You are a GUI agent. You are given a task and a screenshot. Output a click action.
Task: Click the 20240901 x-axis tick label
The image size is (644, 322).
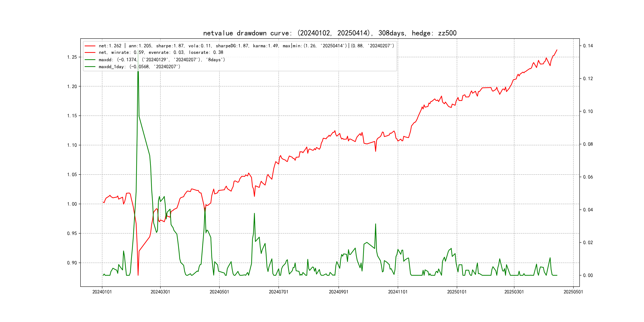(338, 292)
